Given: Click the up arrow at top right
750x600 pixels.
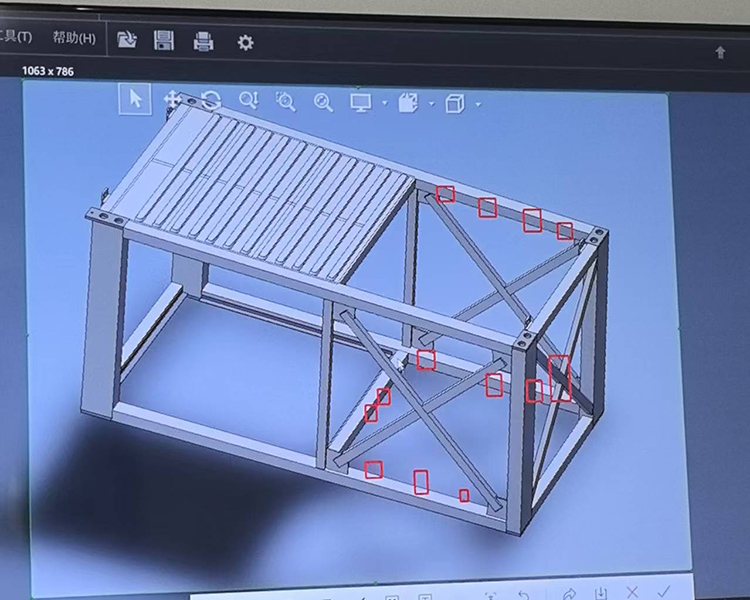Looking at the screenshot, I should point(720,53).
